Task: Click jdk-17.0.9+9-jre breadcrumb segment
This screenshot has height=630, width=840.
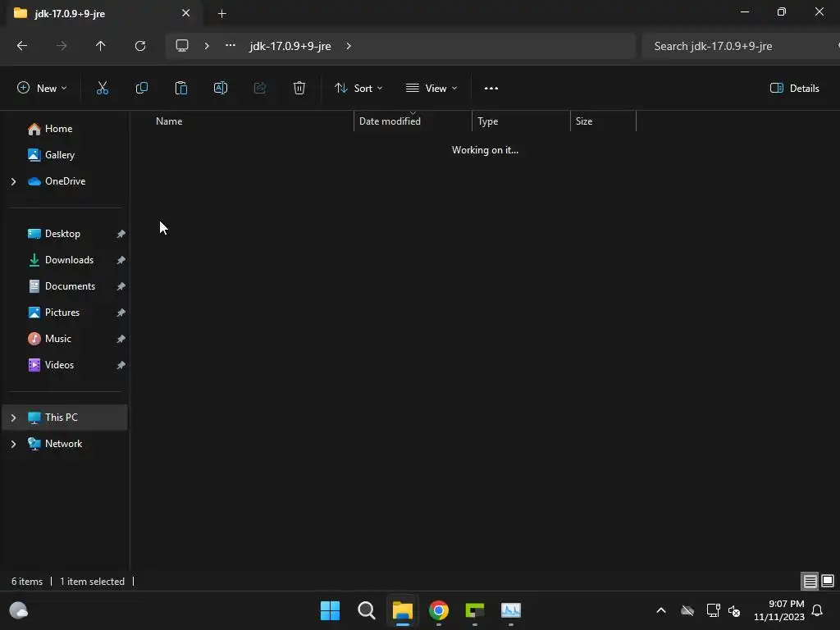Action: [x=290, y=46]
